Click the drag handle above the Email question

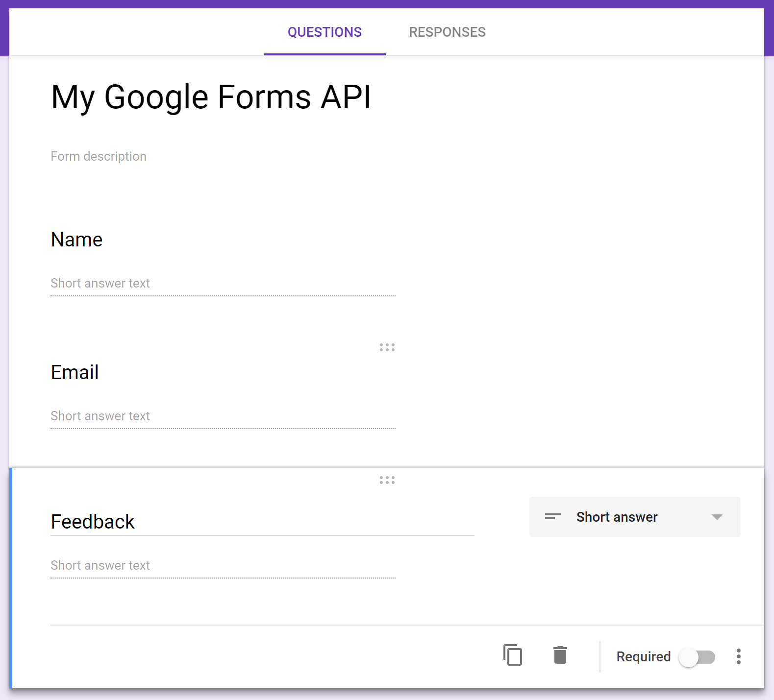point(387,347)
